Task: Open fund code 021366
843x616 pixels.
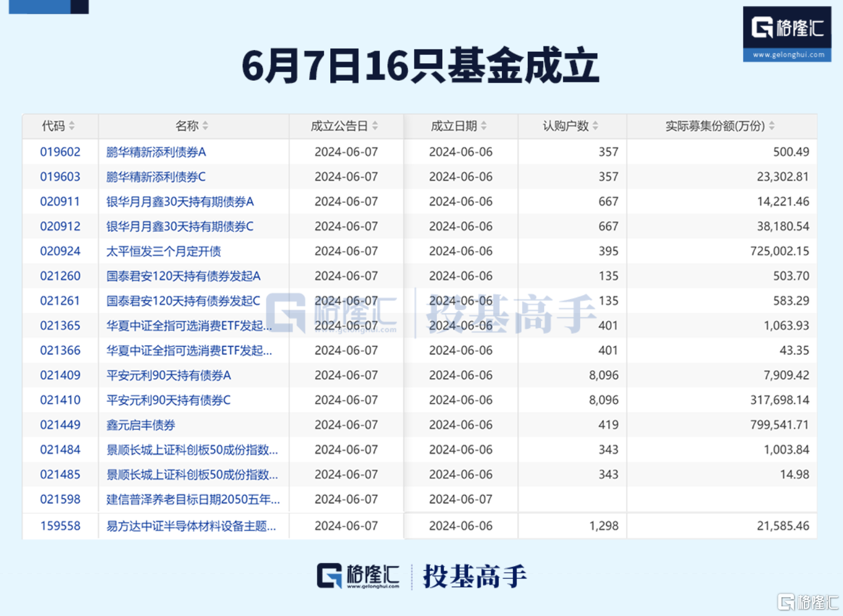Action: coord(60,350)
